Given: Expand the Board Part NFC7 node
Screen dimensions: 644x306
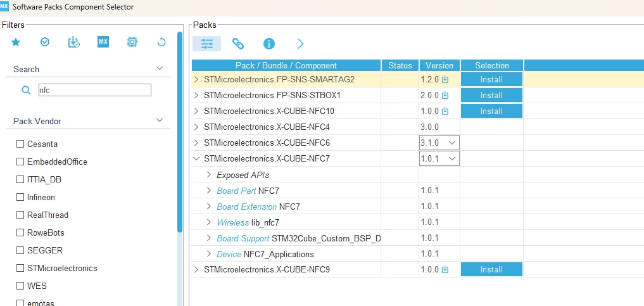Looking at the screenshot, I should click(209, 191).
